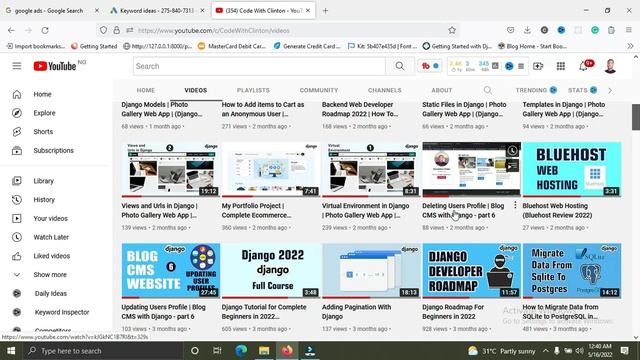Open Getting Started bookmark

(94, 46)
